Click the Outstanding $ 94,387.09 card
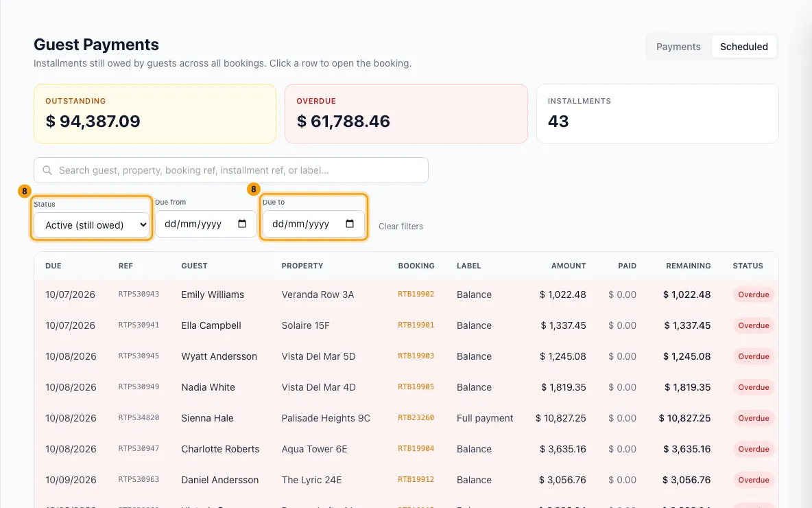This screenshot has height=508, width=812. click(155, 113)
